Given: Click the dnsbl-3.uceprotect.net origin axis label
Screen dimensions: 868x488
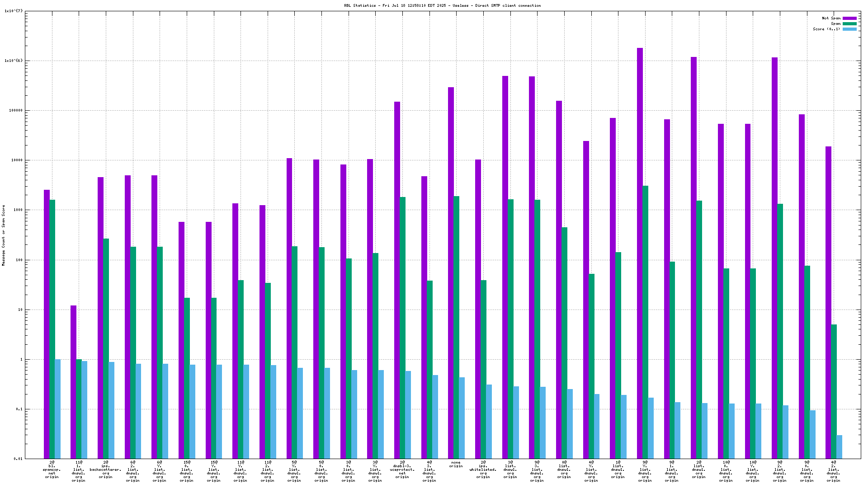Looking at the screenshot, I should pyautogui.click(x=402, y=469).
